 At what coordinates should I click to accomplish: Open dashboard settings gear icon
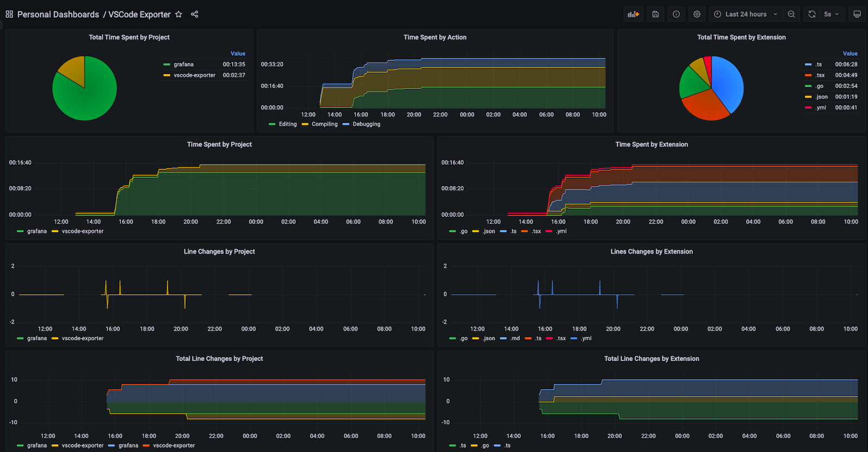pyautogui.click(x=697, y=14)
